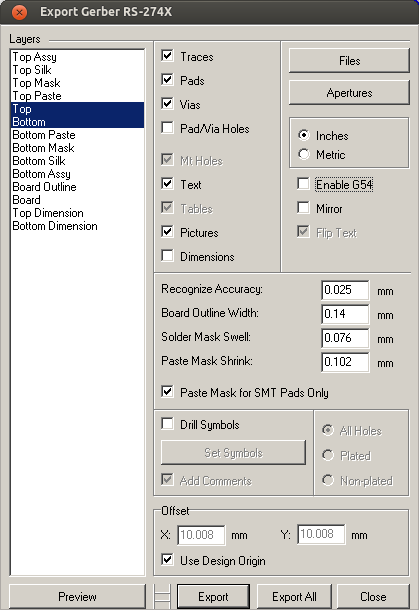
Task: Open the Files button
Action: pyautogui.click(x=349, y=61)
